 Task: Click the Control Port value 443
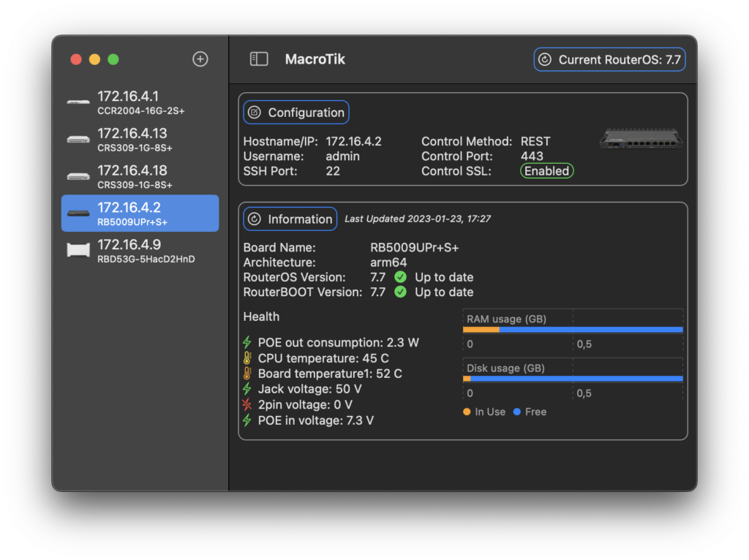[x=532, y=156]
